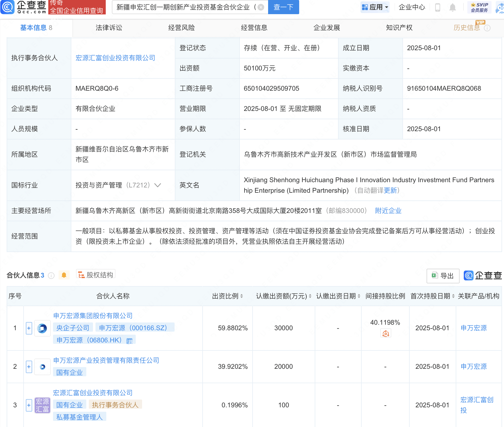Clear the search box with the X icon
Image resolution: width=504 pixels, height=427 pixels.
click(261, 7)
